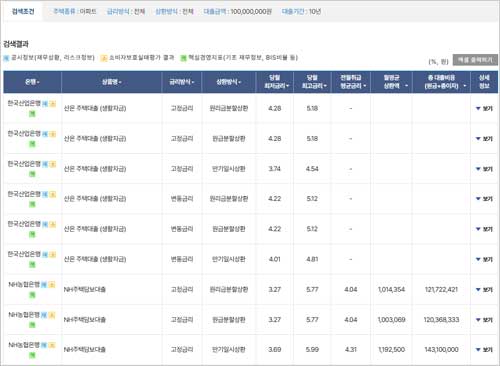Screen dimensions: 500x366
Task: Expand 보기 details for NH농협은행 143,100,000 row
Action: click(x=484, y=350)
